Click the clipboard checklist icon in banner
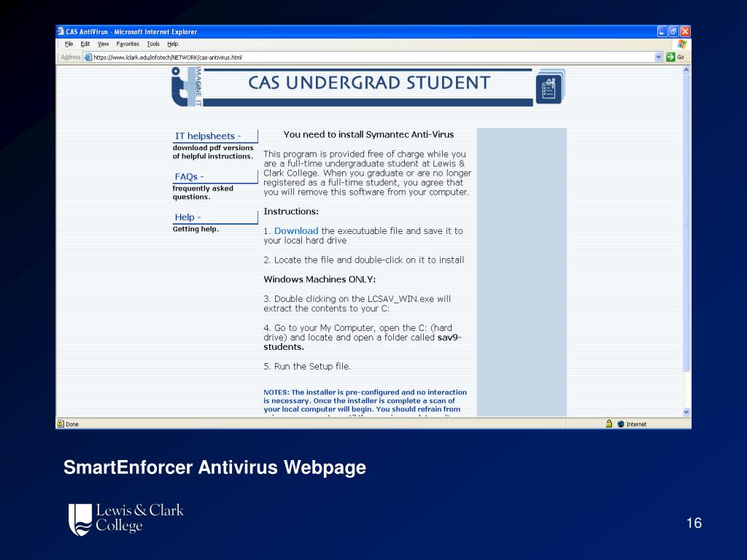The image size is (747, 560). pos(550,87)
